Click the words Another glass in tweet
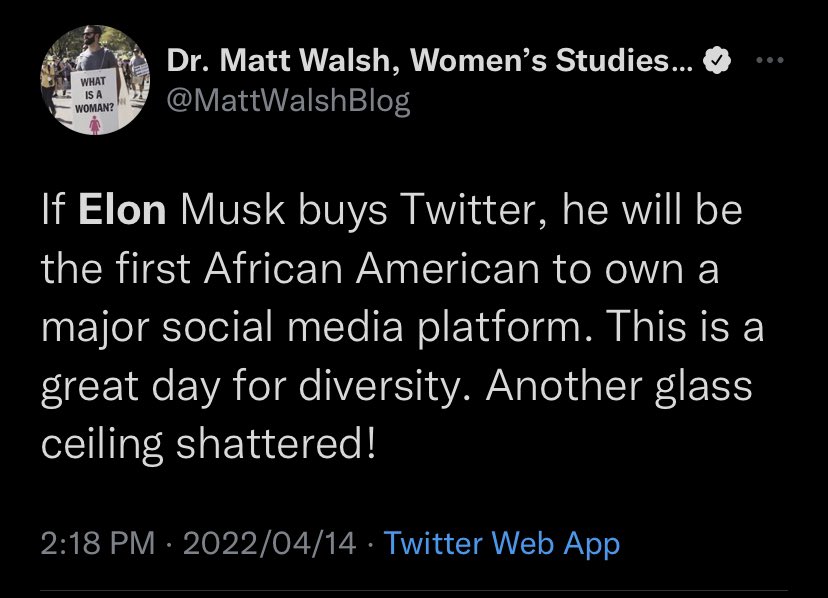The width and height of the screenshot is (828, 598). pos(618,386)
